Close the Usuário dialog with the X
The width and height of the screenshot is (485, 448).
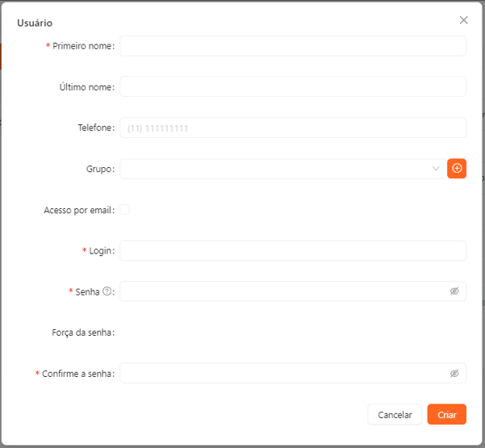point(463,20)
